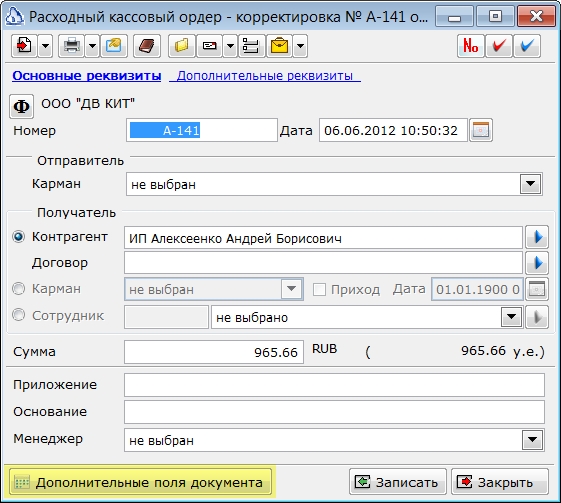Open calendar next to 01.01.1900 date
Image resolution: width=561 pixels, height=503 pixels.
[537, 289]
